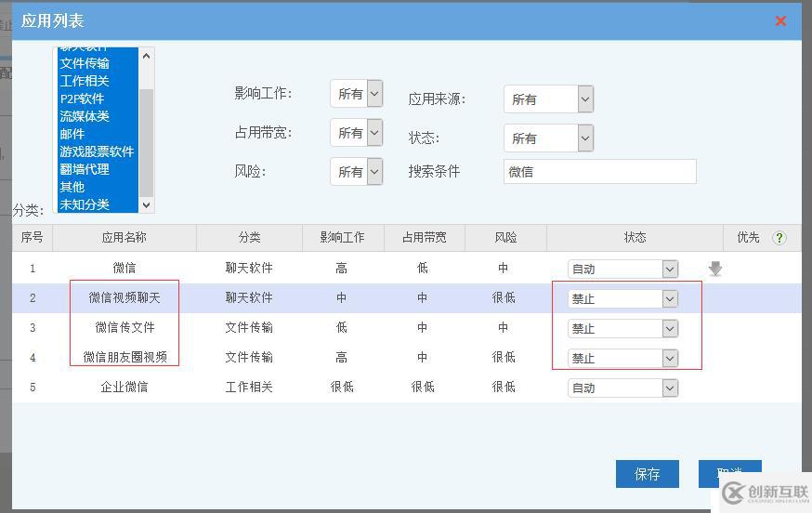Open the 应用来源 filter dropdown
This screenshot has height=513, width=812.
[548, 99]
